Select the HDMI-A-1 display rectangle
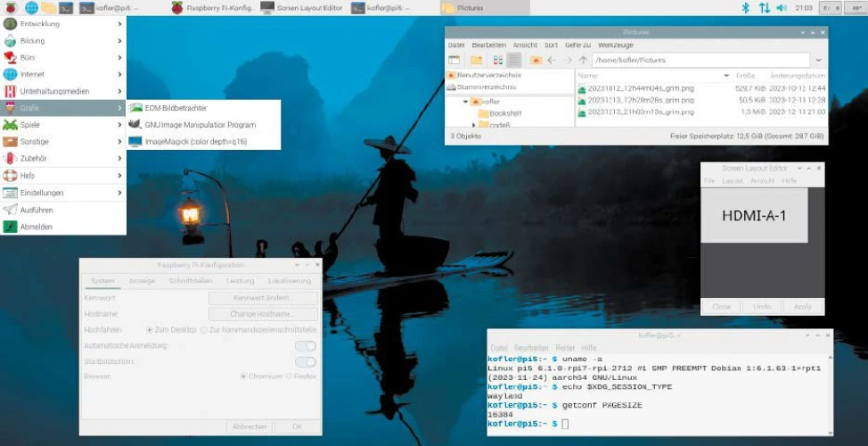The image size is (868, 446). click(x=754, y=216)
